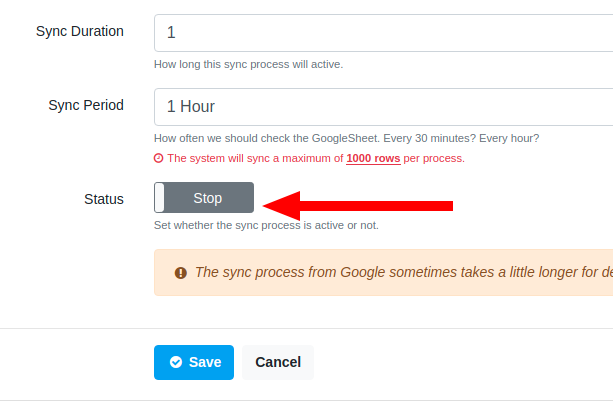Image resolution: width=613 pixels, height=401 pixels.
Task: Click the "Status" field label
Action: pos(104,199)
